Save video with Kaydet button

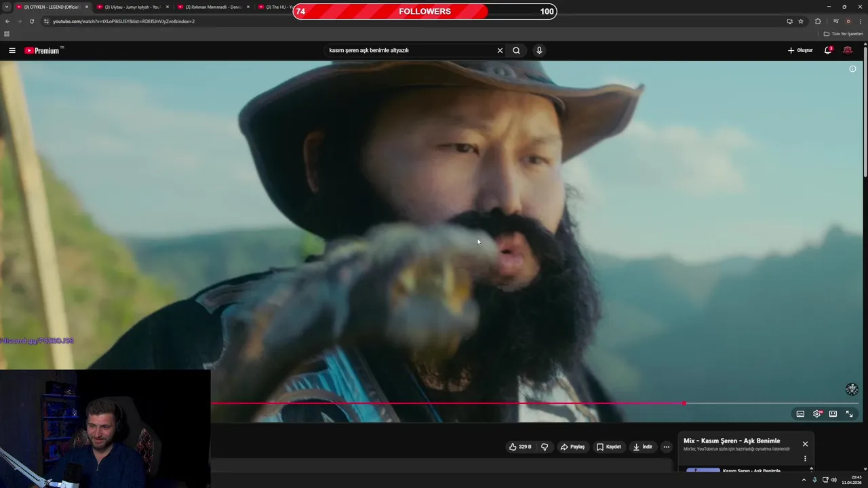click(x=608, y=447)
